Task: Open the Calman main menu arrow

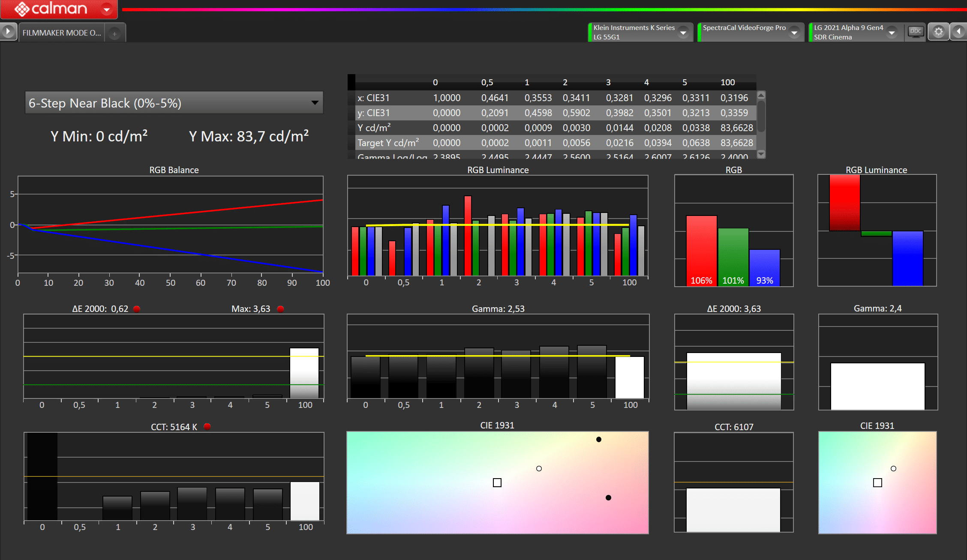Action: click(106, 9)
